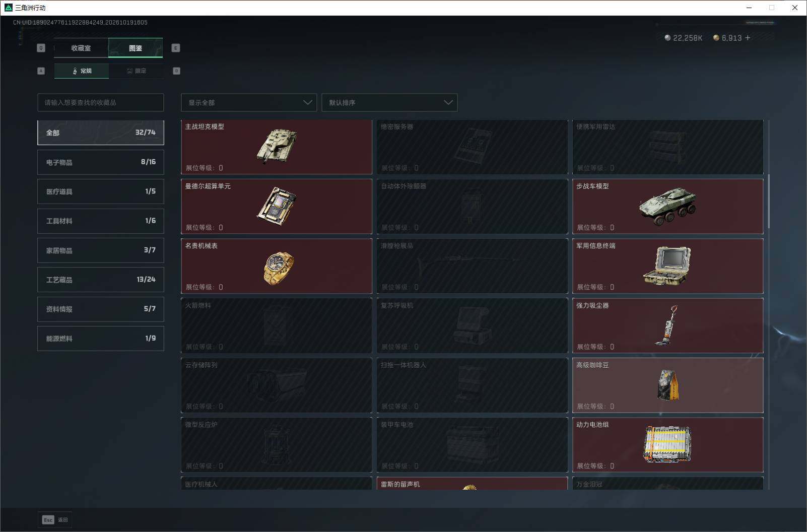This screenshot has height=532, width=807.
Task: Select the 曼德尔超算单元 chip icon
Action: point(277,206)
